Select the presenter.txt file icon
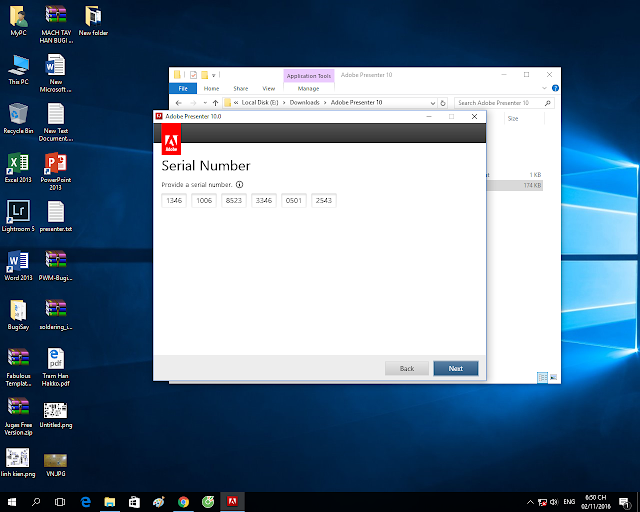The image size is (640, 512). coord(56,212)
